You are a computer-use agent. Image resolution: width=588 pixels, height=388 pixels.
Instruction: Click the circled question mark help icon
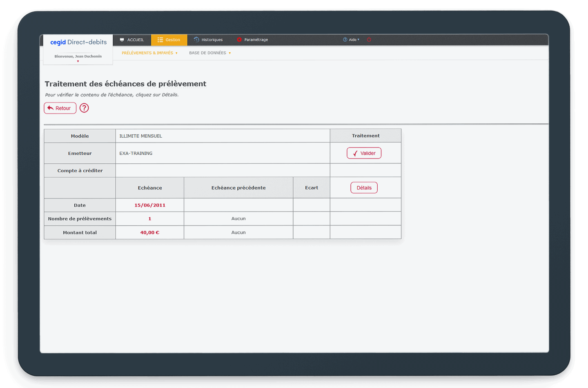(84, 108)
